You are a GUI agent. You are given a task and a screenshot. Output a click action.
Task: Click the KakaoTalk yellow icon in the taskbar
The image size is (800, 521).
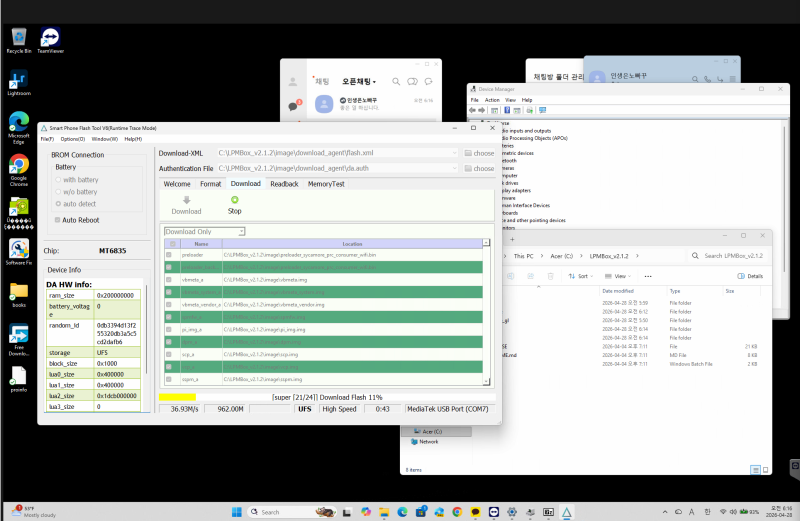476,512
